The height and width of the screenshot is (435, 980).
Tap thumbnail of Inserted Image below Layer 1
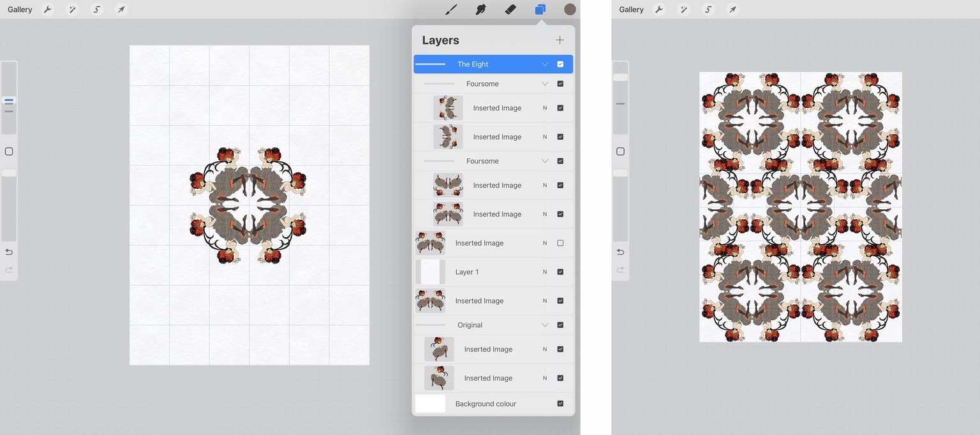[430, 301]
